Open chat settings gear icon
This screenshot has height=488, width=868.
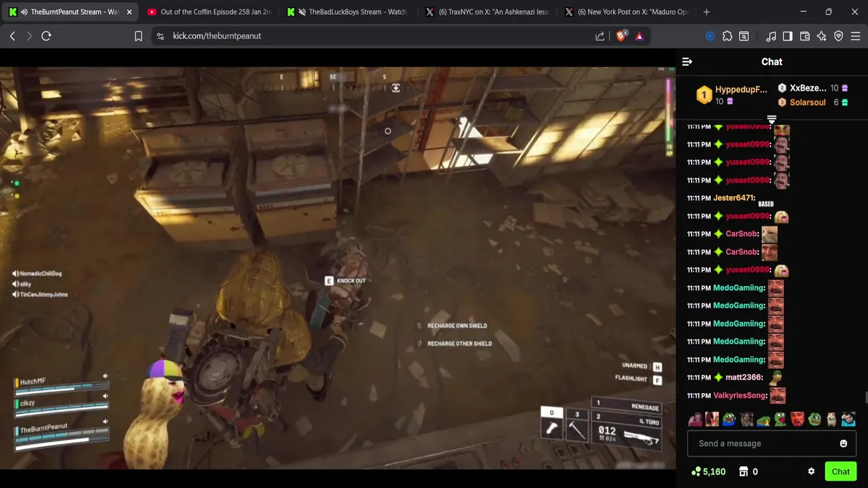click(x=811, y=472)
